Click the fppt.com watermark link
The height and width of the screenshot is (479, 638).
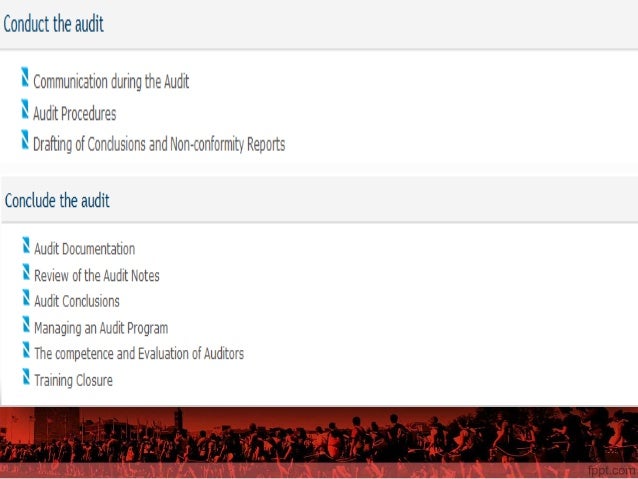610,469
